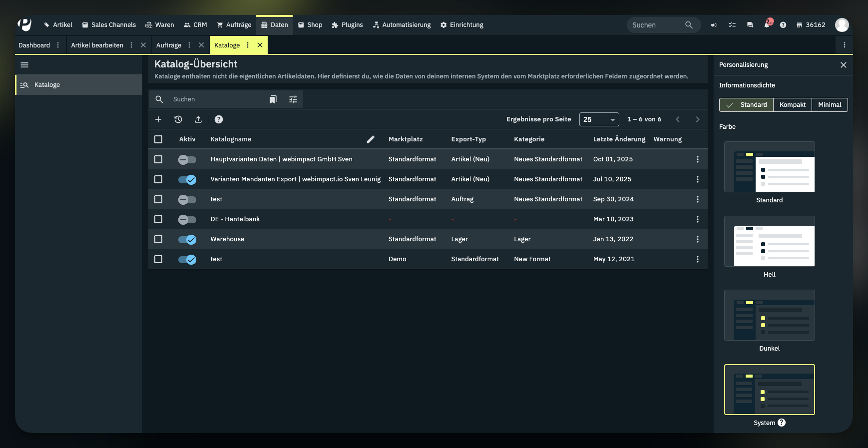
Task: Click the pencil edit icon in table header
Action: pos(371,139)
